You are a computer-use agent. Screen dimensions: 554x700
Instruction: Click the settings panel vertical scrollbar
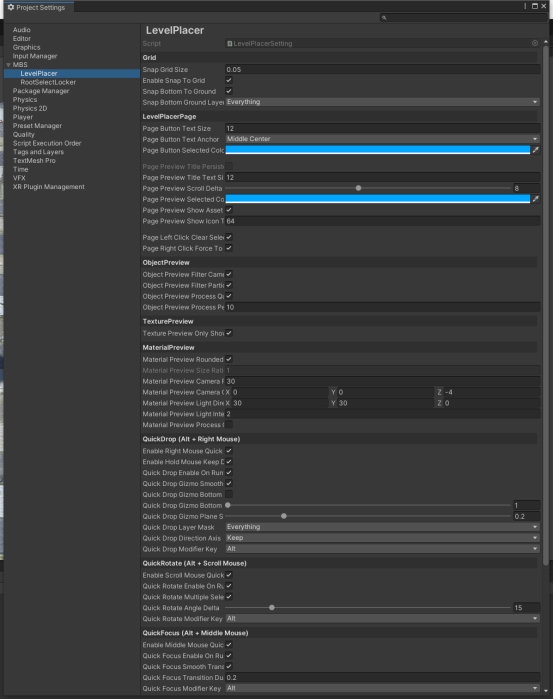point(546,305)
